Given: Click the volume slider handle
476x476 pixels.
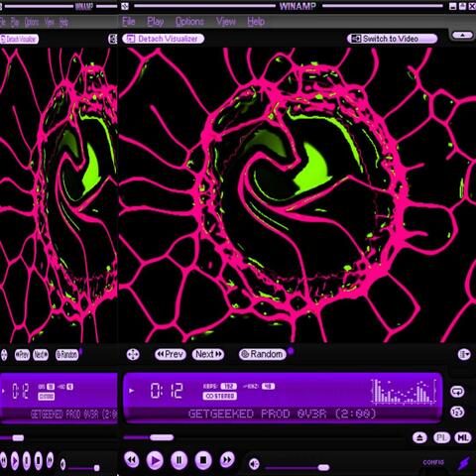Looking at the screenshot, I should pos(323,467).
